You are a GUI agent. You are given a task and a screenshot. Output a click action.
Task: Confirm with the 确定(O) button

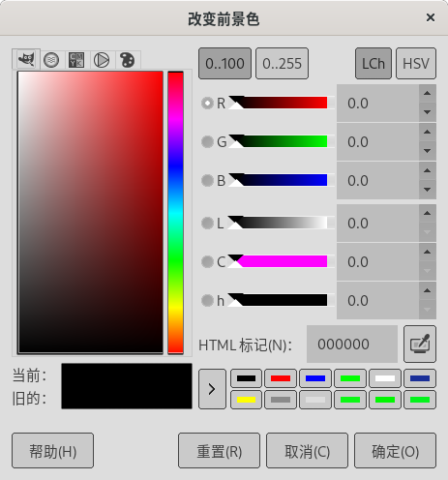tap(395, 451)
